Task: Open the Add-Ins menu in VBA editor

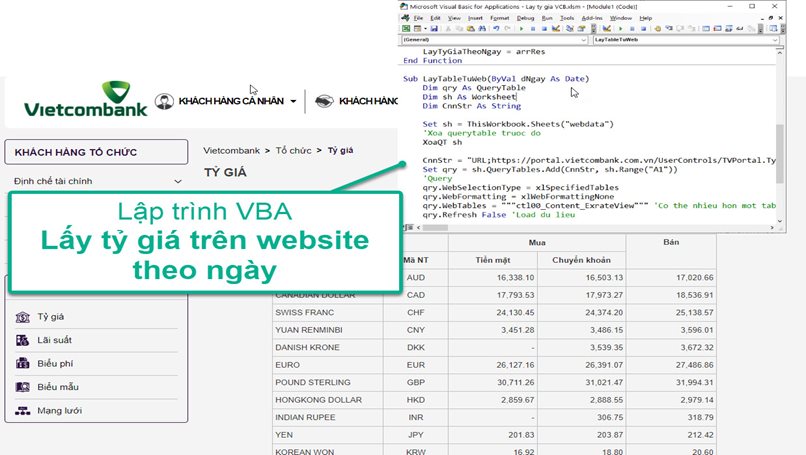Action: tap(592, 18)
